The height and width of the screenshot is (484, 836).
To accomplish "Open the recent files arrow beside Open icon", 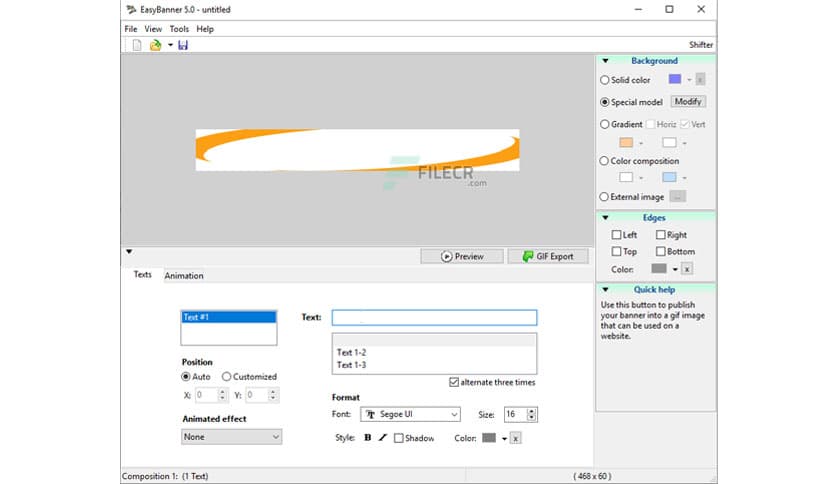I will (x=171, y=45).
